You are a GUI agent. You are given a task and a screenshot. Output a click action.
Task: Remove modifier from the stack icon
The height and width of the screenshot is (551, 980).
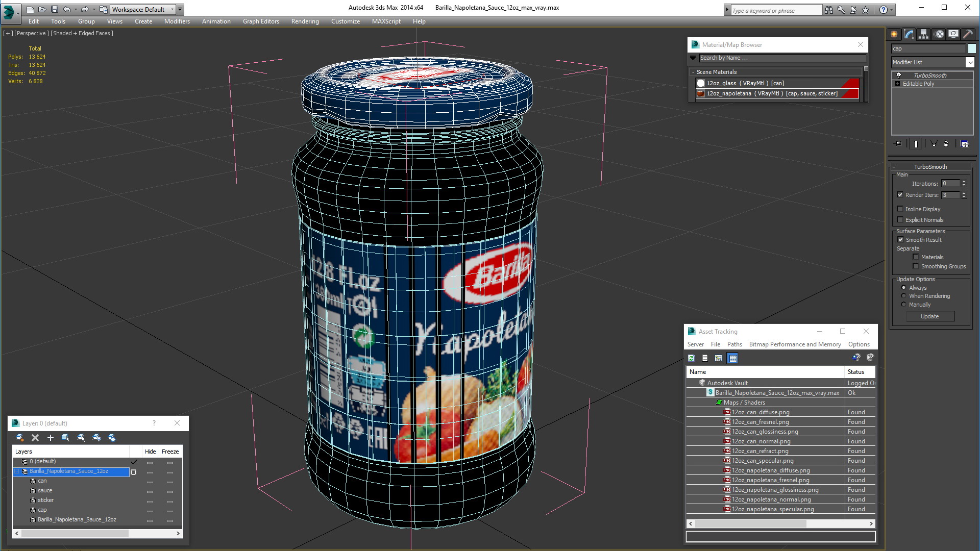point(946,144)
